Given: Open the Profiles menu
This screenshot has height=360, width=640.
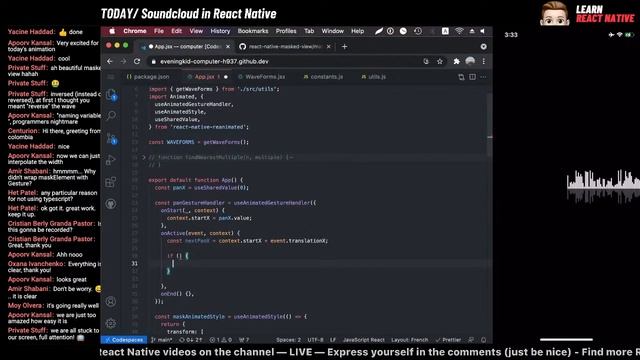Looking at the screenshot, I should point(286,31).
